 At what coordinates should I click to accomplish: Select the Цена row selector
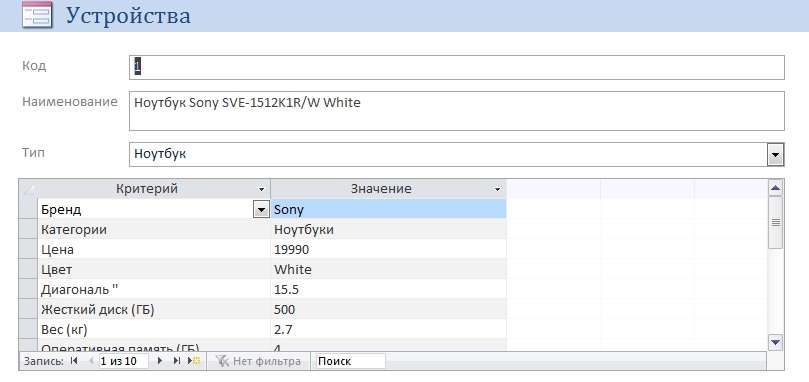(x=28, y=249)
